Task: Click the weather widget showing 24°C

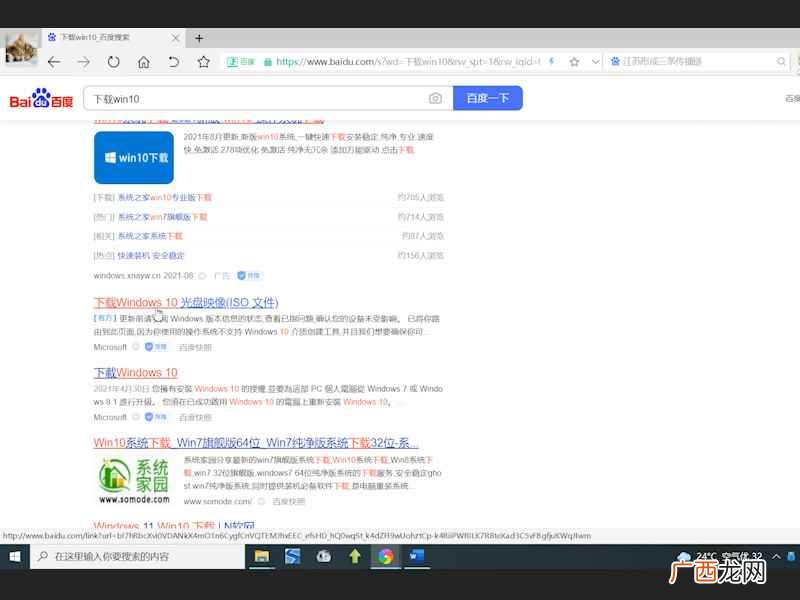Action: coord(719,556)
